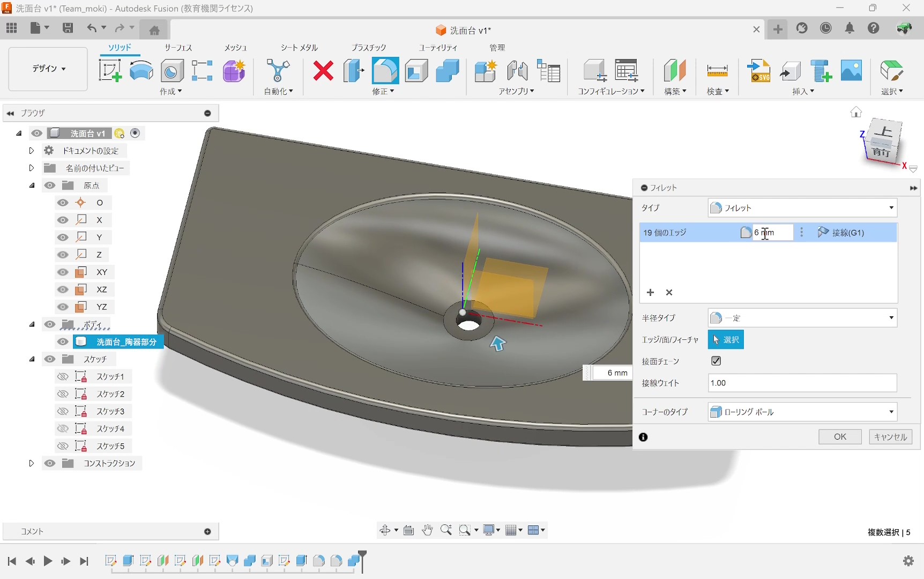
Task: Select the Extrude tool icon
Action: pyautogui.click(x=141, y=71)
